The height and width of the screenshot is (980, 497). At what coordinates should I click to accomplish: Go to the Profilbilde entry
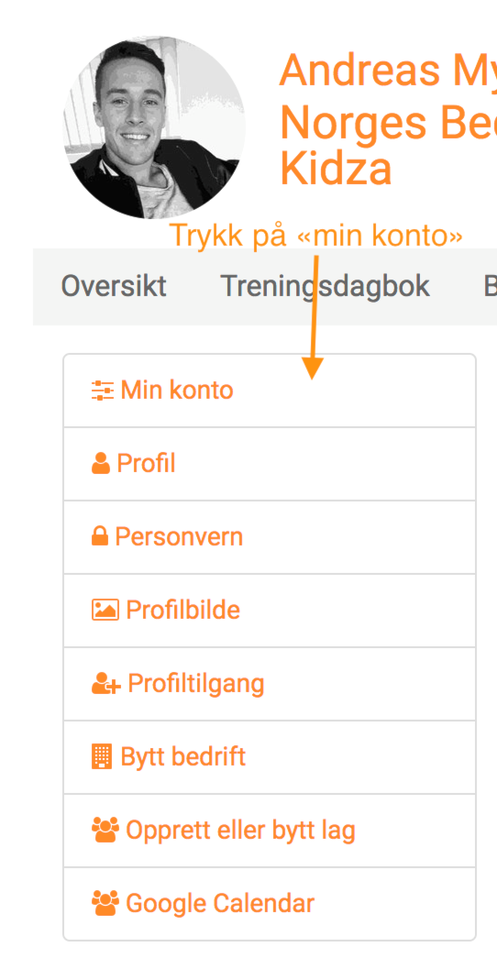[270, 610]
